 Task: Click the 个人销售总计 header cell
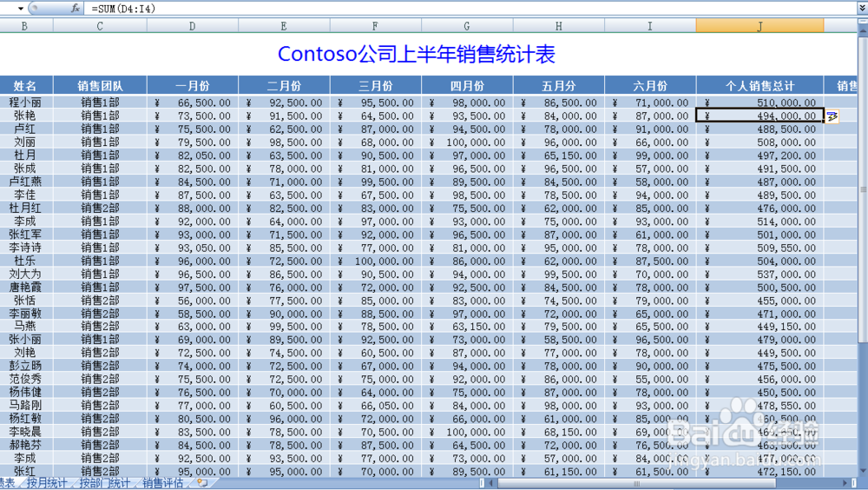point(759,86)
